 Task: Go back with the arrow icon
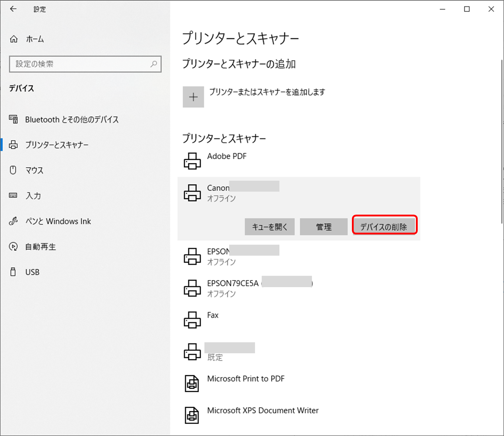pyautogui.click(x=13, y=9)
